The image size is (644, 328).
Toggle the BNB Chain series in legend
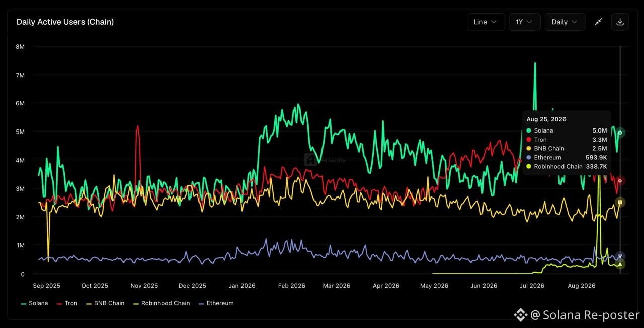coord(105,303)
